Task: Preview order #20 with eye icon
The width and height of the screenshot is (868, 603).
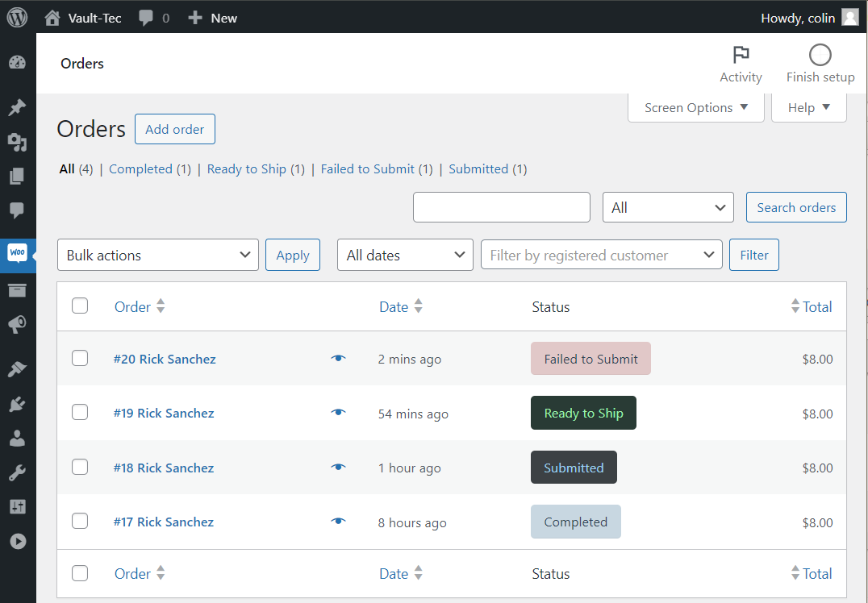Action: (x=338, y=359)
